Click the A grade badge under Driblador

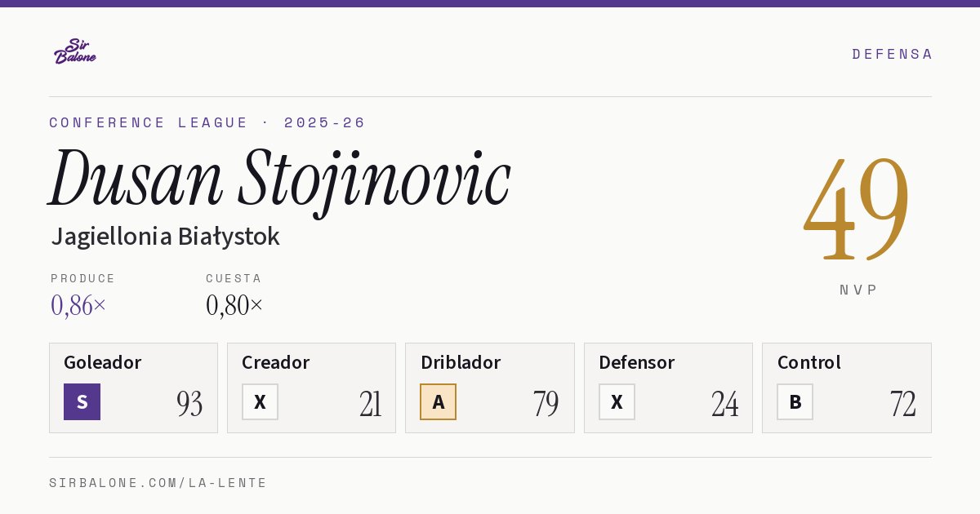pyautogui.click(x=439, y=401)
